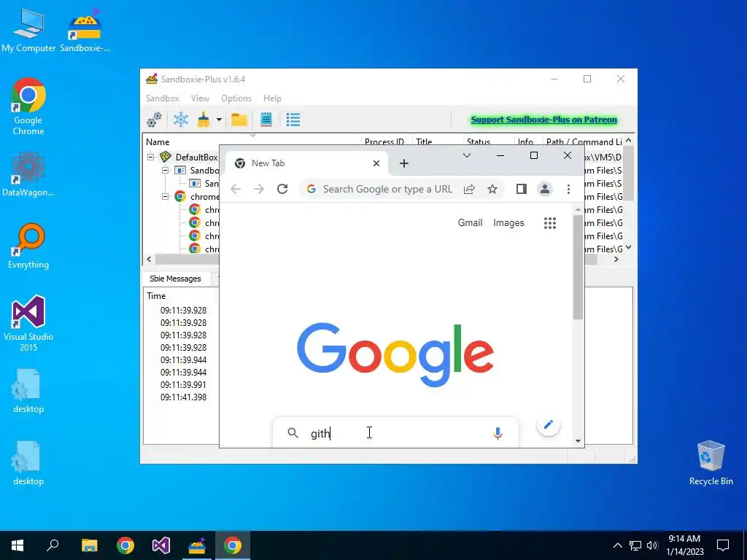Open the Recycle Bin
The height and width of the screenshot is (560, 747).
pyautogui.click(x=711, y=463)
